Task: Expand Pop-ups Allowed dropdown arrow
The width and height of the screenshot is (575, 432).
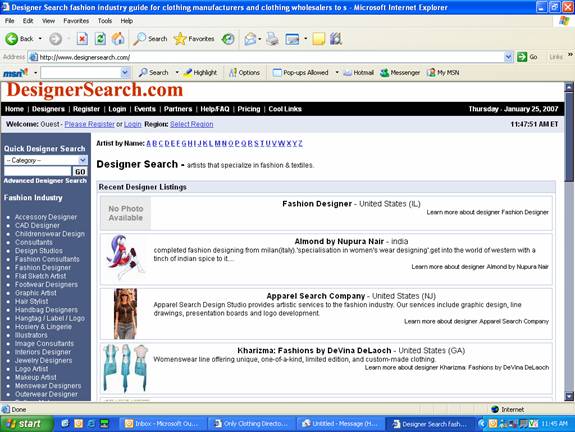Action: point(337,73)
